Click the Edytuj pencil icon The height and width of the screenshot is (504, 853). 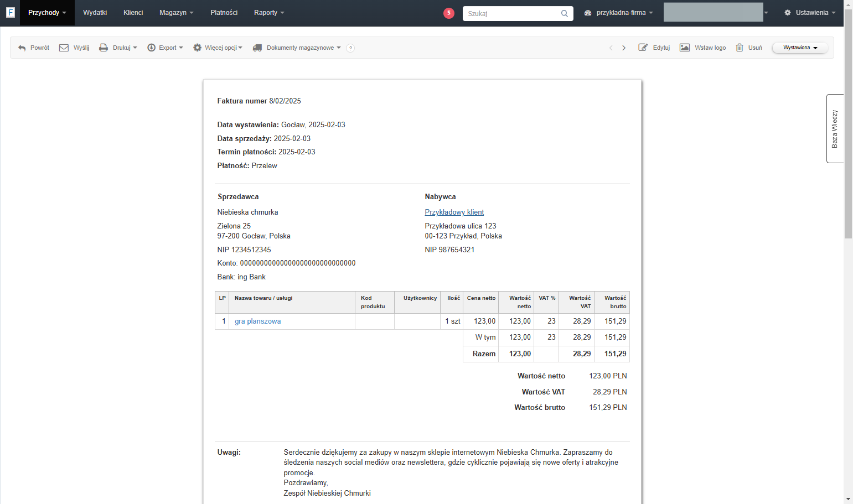click(643, 48)
